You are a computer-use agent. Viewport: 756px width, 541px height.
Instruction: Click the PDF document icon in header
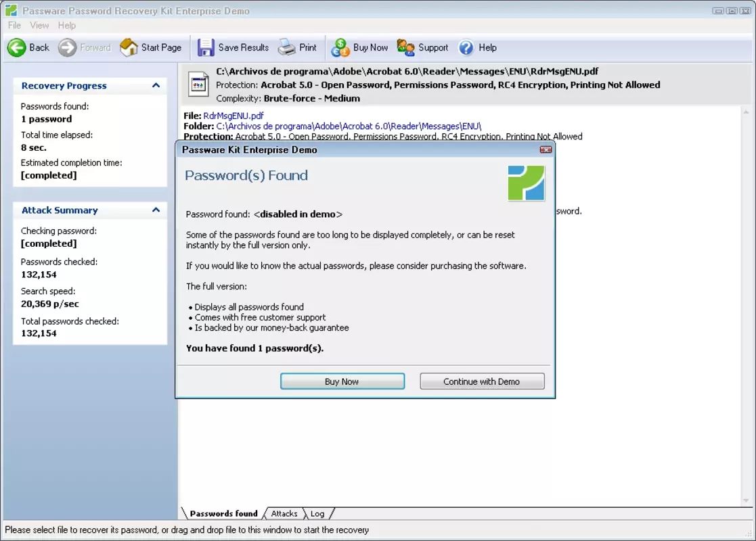coord(198,84)
